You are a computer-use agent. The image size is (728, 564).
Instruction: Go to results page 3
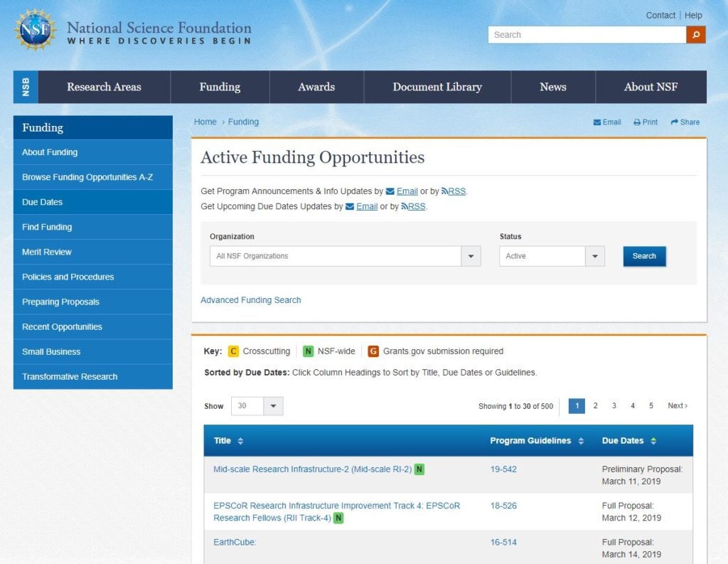point(614,405)
